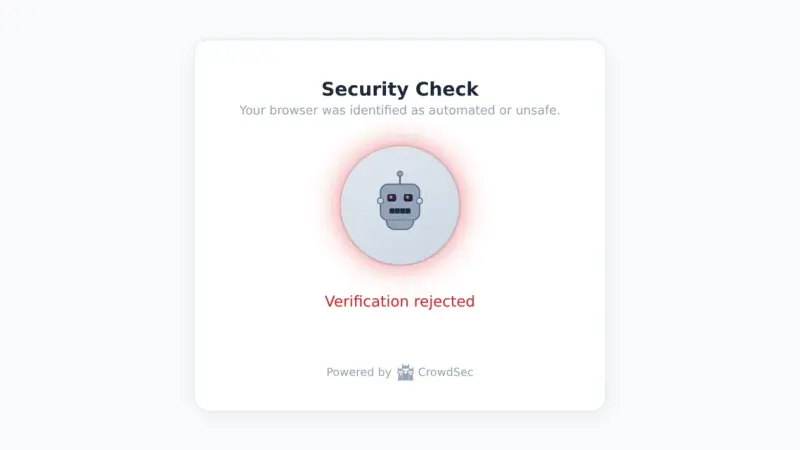Screen dimensions: 800x450
Task: Click the robot's mouth grille
Action: (400, 211)
